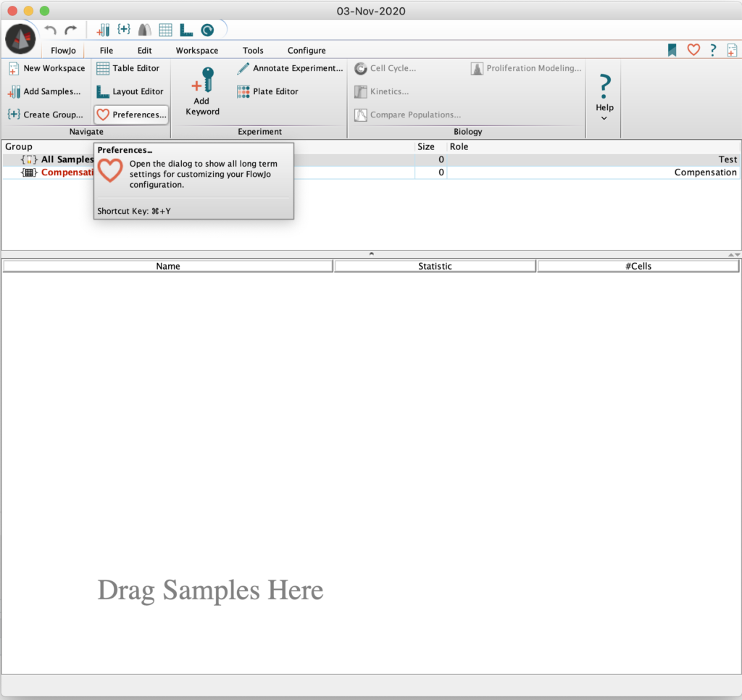742x700 pixels.
Task: Switch to the Configure tab
Action: coord(307,50)
